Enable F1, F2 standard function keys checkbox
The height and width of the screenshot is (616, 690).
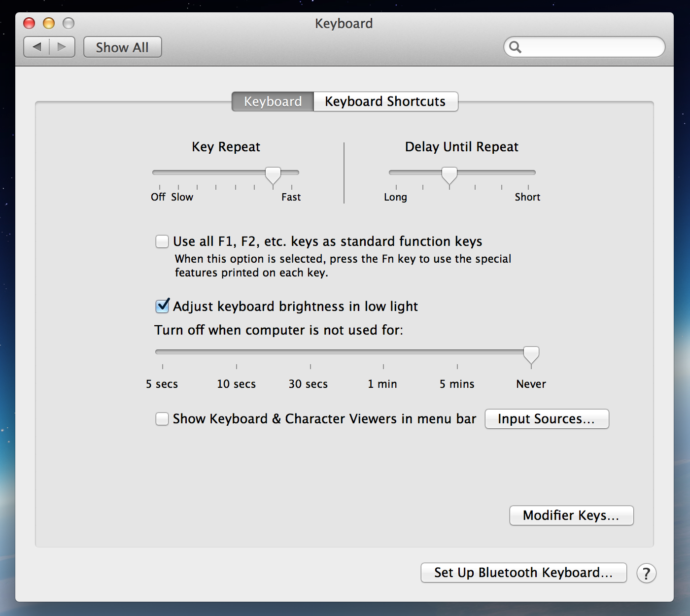(162, 241)
